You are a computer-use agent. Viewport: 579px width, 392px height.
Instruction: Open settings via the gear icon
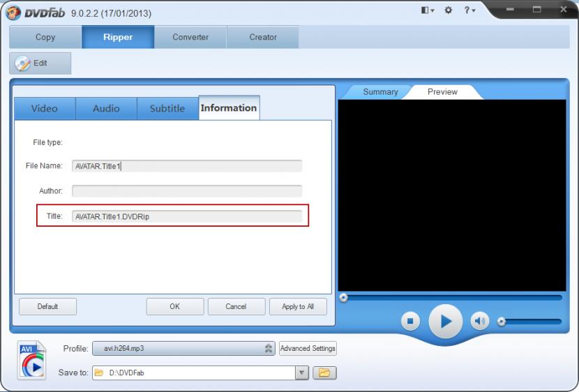(x=448, y=10)
